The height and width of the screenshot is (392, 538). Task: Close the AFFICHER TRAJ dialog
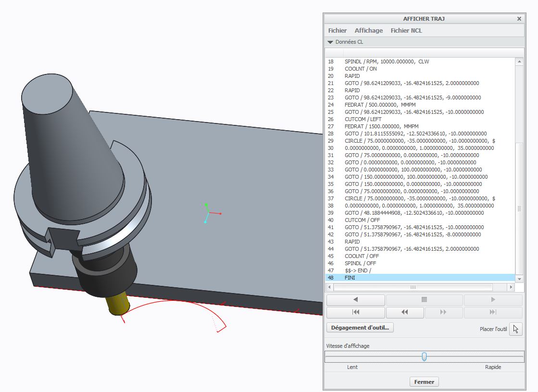click(x=519, y=19)
